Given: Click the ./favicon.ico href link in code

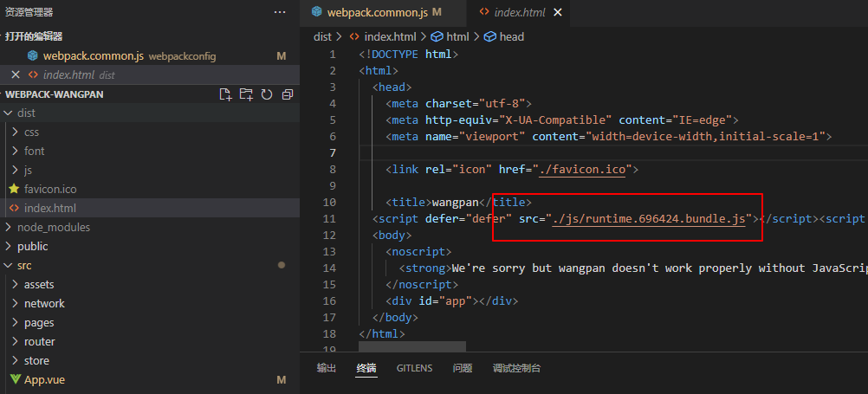Looking at the screenshot, I should [x=583, y=170].
